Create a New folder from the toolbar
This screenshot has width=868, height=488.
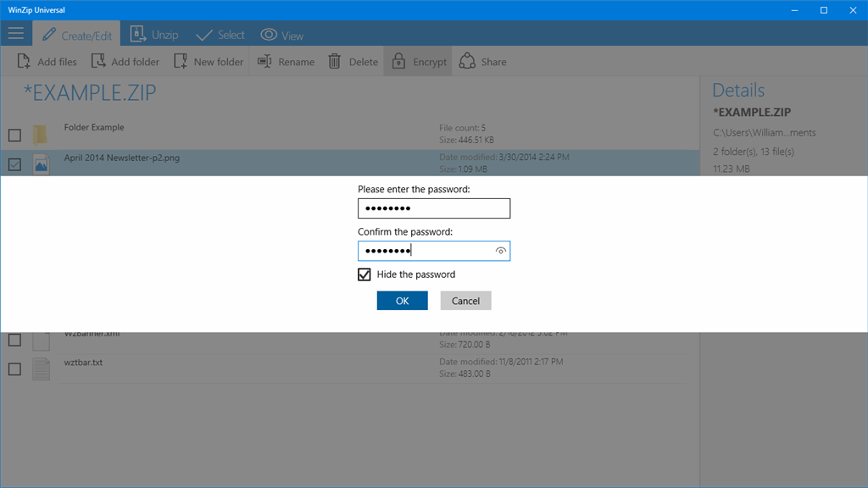point(209,61)
